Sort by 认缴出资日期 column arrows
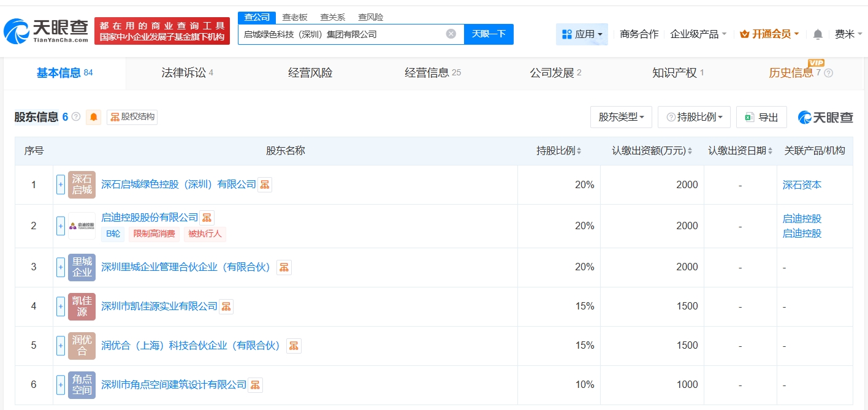868x410 pixels. pyautogui.click(x=769, y=151)
